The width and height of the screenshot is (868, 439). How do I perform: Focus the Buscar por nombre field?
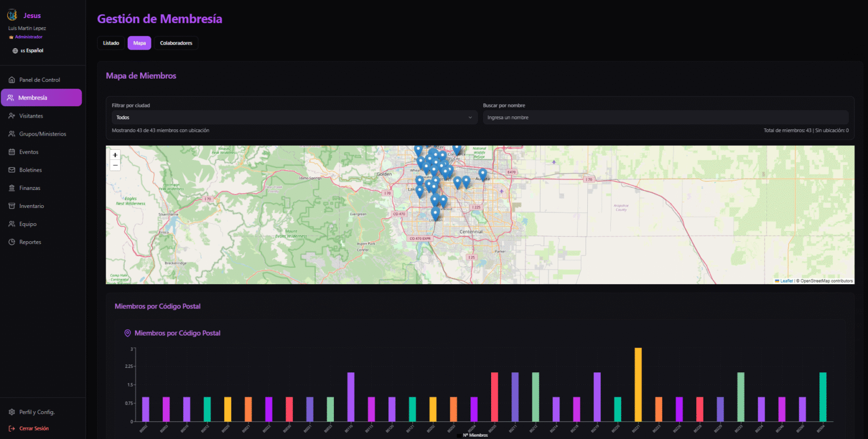[665, 118]
